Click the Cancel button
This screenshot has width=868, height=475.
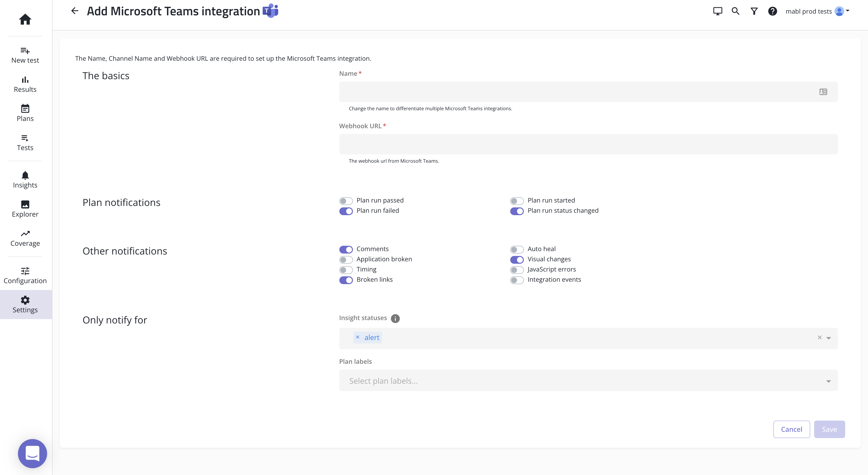pos(791,429)
